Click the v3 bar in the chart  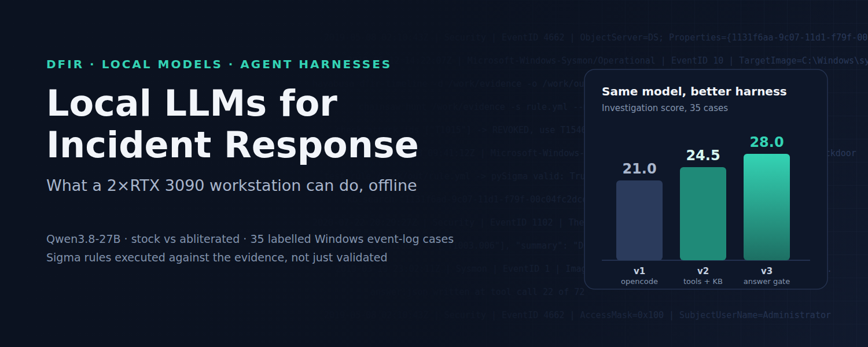click(x=767, y=207)
